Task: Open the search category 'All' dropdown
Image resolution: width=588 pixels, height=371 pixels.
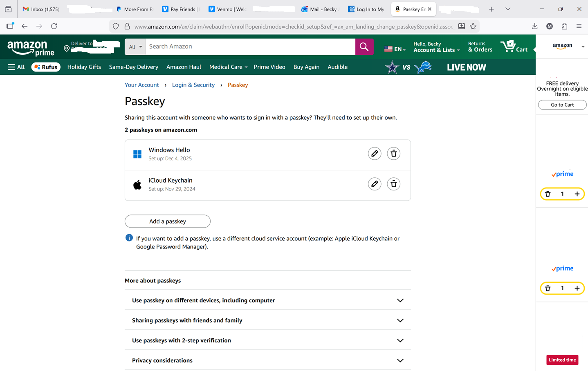Action: (x=135, y=47)
